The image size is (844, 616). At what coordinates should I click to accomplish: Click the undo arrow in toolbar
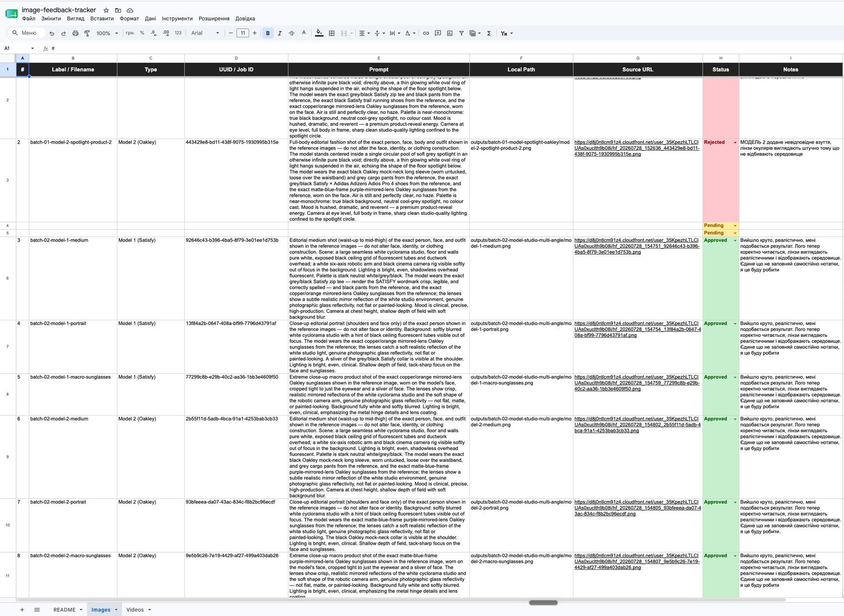(52, 34)
